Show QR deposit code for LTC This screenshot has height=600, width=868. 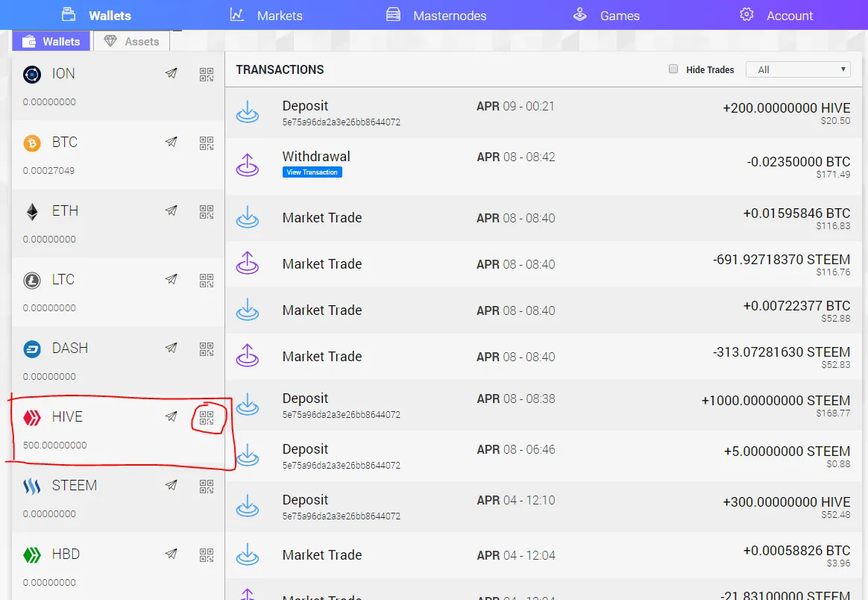[207, 281]
